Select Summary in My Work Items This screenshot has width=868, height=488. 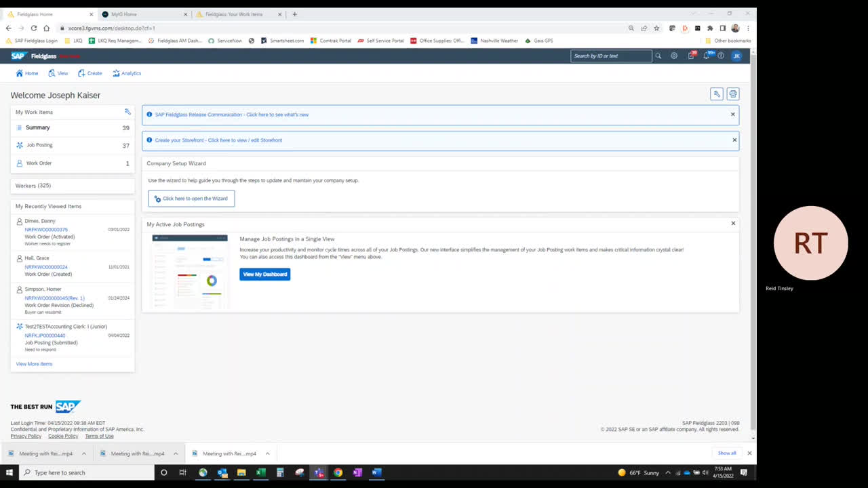coord(73,127)
